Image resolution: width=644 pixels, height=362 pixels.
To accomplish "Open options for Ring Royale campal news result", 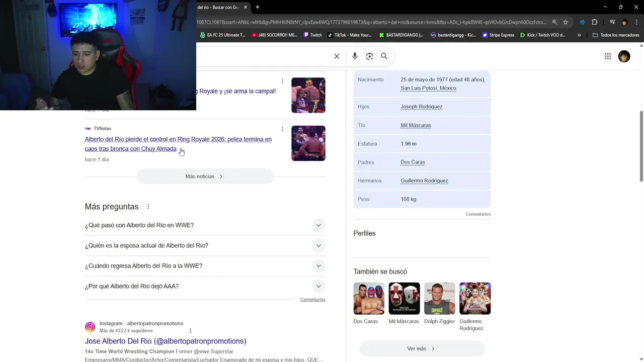I will pos(282,81).
